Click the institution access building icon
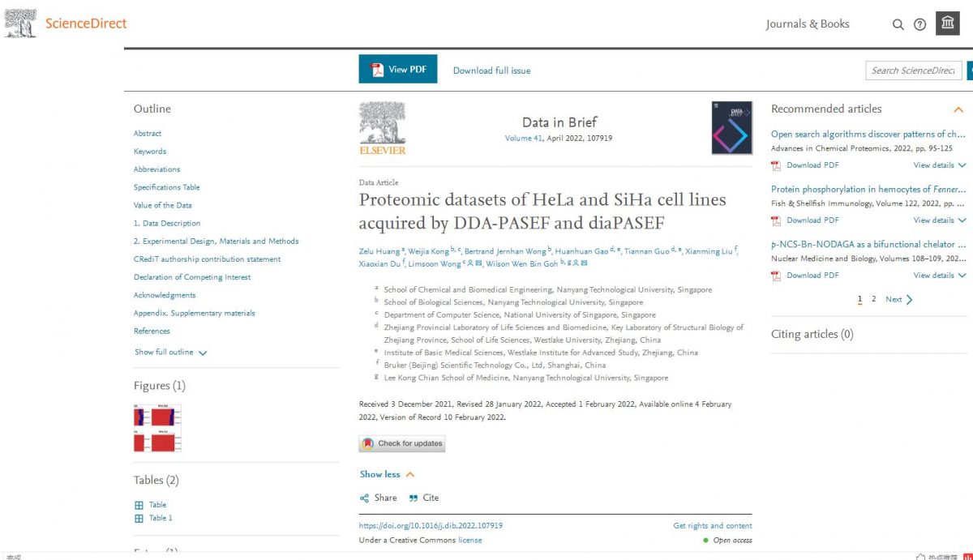973x560 pixels. 948,22
